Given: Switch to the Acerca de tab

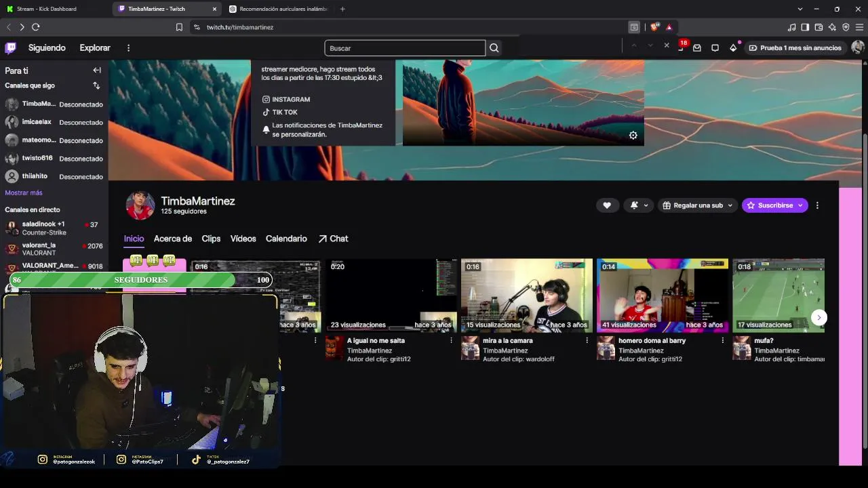Looking at the screenshot, I should (x=173, y=239).
